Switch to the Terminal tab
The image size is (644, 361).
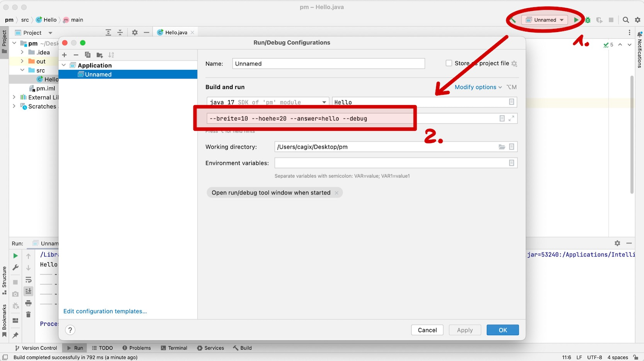(x=174, y=348)
